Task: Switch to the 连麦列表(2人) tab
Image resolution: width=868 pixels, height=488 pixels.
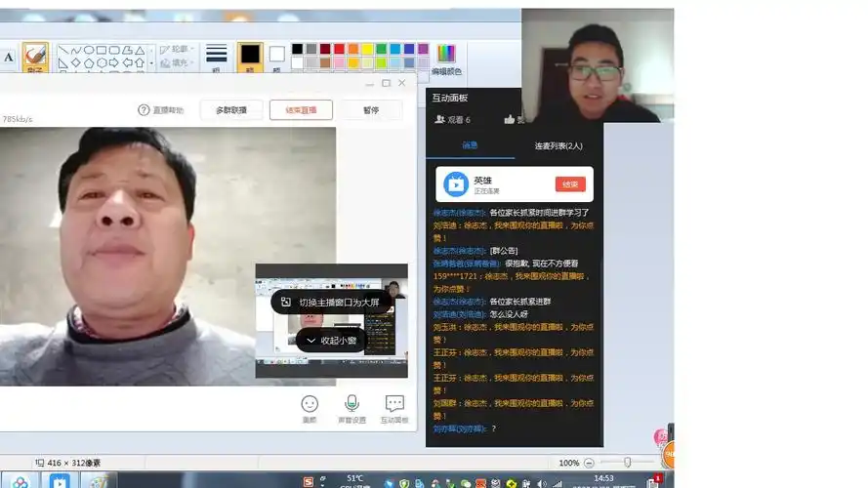Action: pos(558,146)
